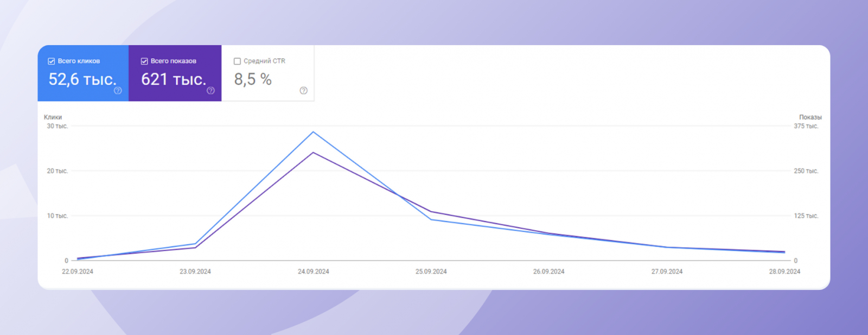Select the 8,5 % CTR value
This screenshot has width=868, height=335.
[x=253, y=79]
